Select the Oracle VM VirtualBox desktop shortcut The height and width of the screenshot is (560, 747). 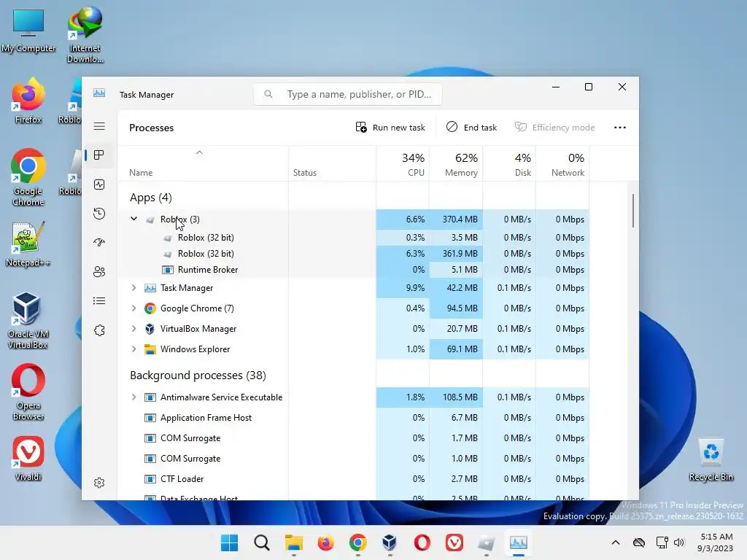pos(27,321)
